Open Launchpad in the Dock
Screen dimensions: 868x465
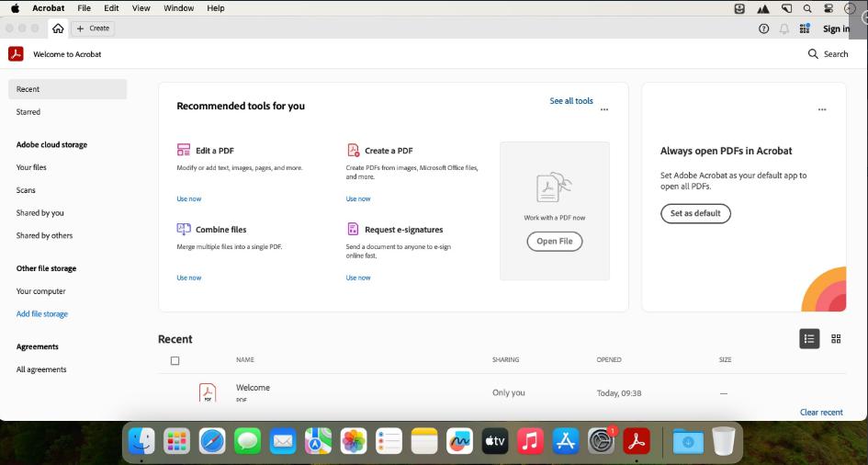[176, 441]
